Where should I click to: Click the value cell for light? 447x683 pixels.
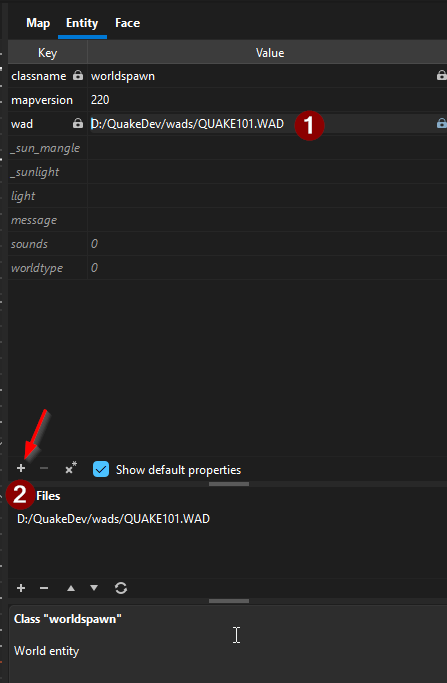point(267,196)
